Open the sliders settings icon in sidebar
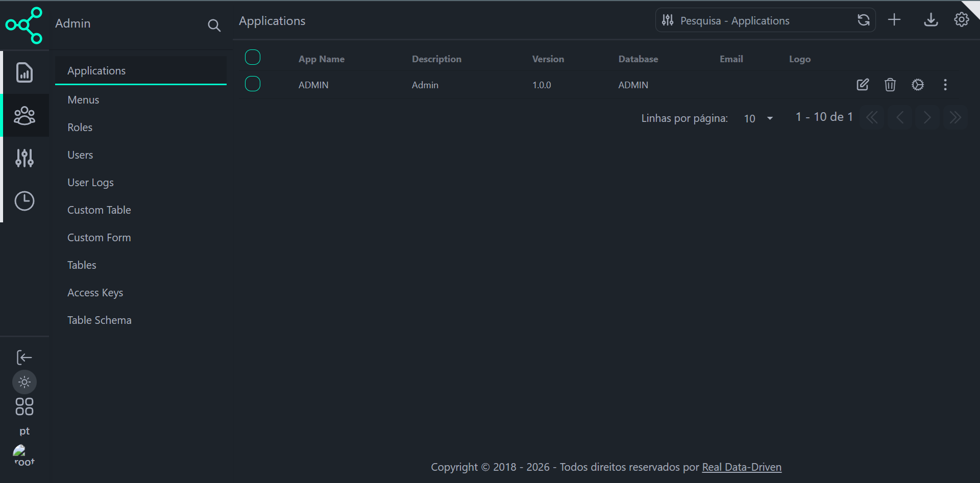This screenshot has width=980, height=483. pos(24,158)
